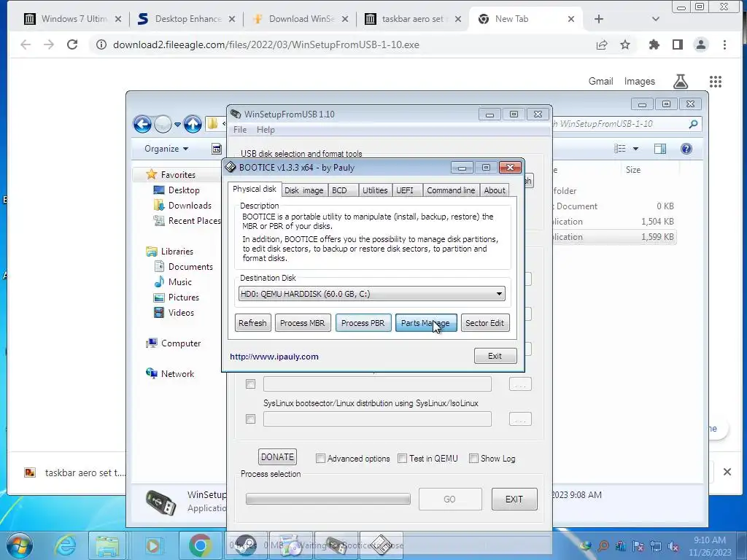Dismiss the Chrome download bar
The width and height of the screenshot is (747, 560).
click(x=727, y=472)
